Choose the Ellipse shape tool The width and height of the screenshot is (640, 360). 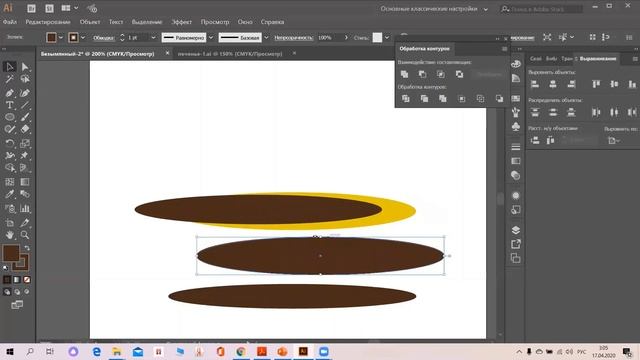(x=10, y=117)
